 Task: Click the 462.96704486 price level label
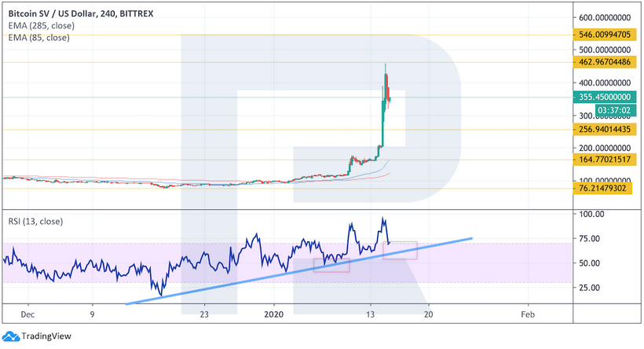pos(604,63)
